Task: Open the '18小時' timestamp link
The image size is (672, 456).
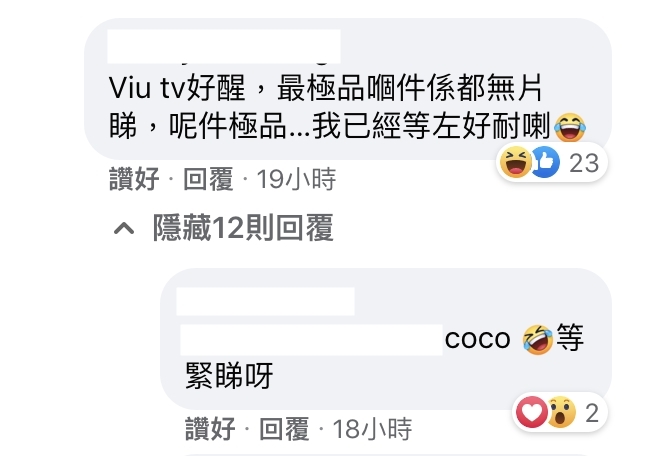Action: (x=372, y=429)
